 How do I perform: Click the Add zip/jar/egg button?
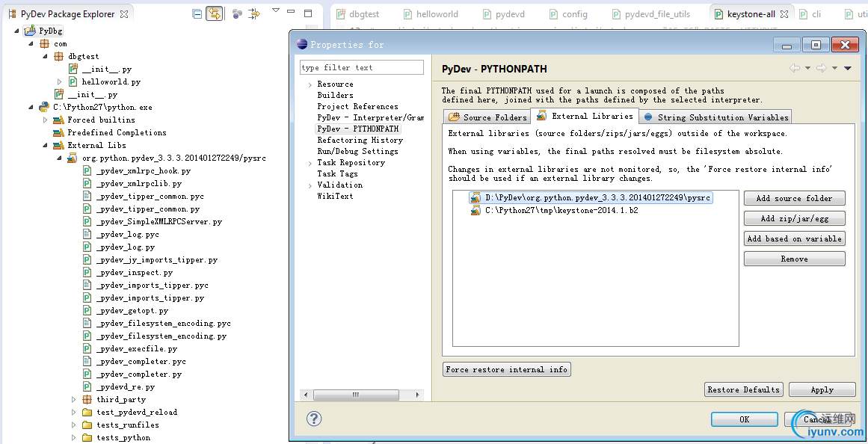point(794,218)
